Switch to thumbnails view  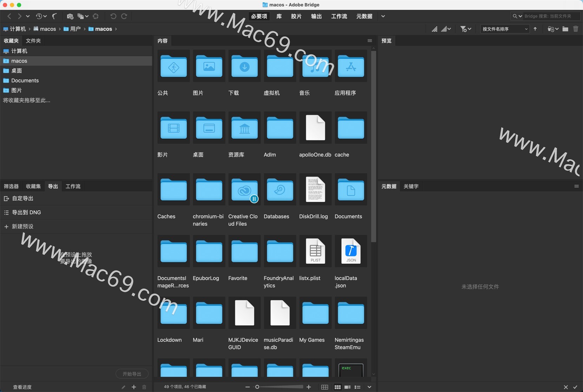pos(338,387)
